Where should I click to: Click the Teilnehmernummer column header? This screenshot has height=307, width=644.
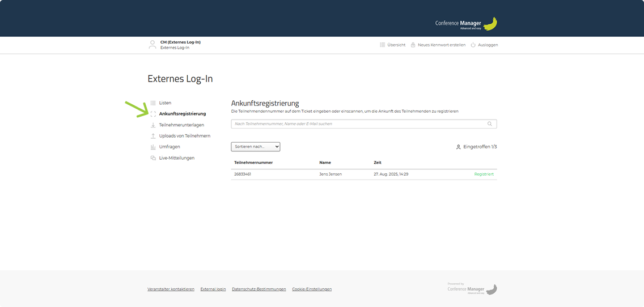pos(253,163)
